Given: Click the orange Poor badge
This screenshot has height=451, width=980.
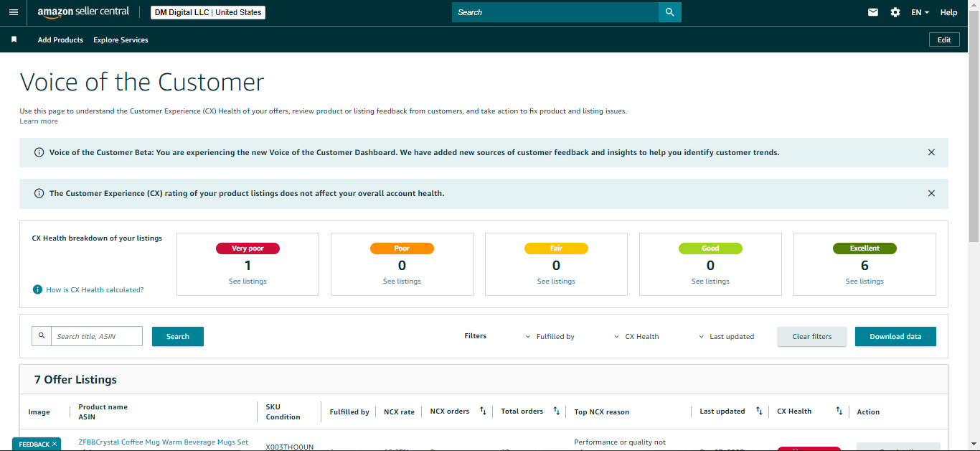Looking at the screenshot, I should 402,248.
